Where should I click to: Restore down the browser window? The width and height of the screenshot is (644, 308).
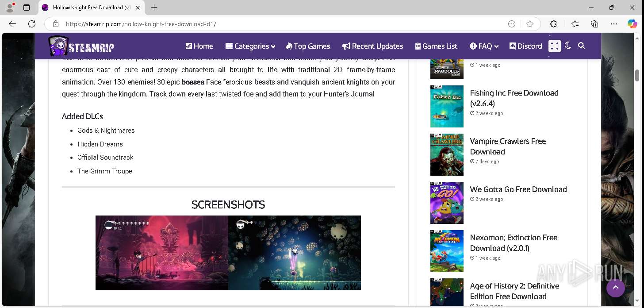(x=612, y=8)
